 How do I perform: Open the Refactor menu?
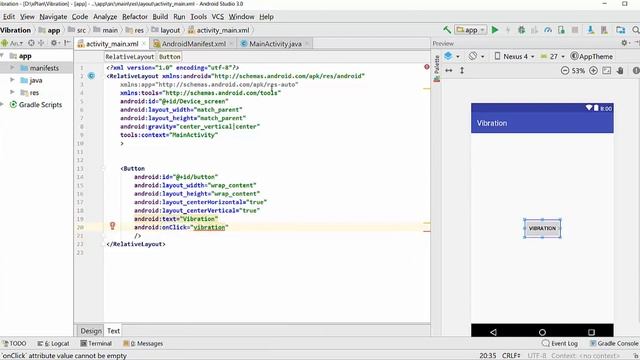pyautogui.click(x=135, y=17)
